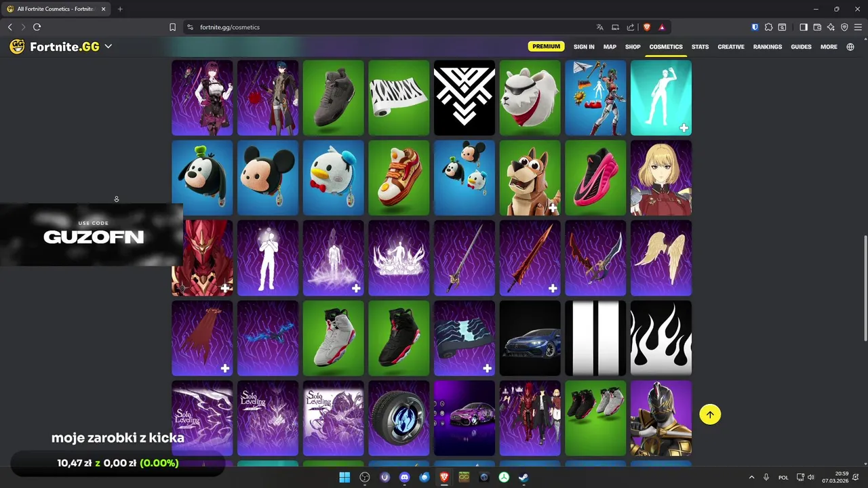Open the dark grey high-top sneaker tile
The width and height of the screenshot is (868, 488).
click(x=333, y=98)
